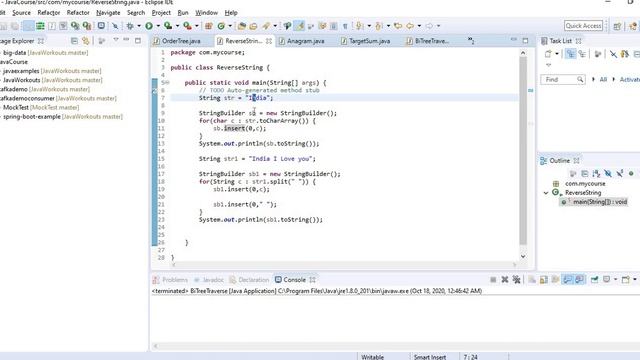Screen dimensions: 640x360
Task: Toggle Link with Editor in Package Explorer
Action: (86, 41)
